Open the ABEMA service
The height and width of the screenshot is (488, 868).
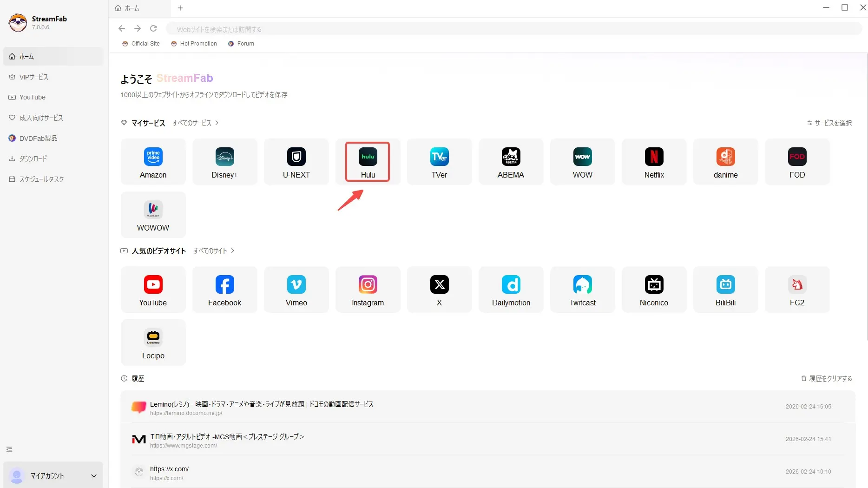coord(511,162)
